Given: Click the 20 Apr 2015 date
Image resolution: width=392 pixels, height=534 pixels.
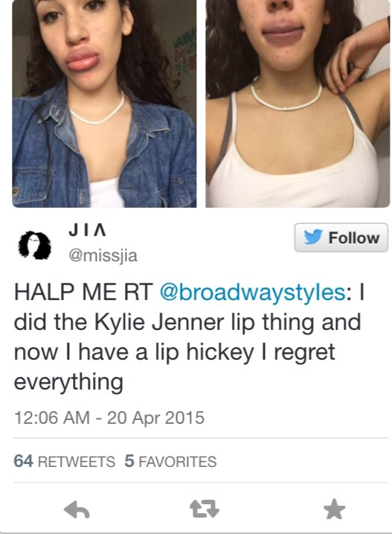Looking at the screenshot, I should [x=156, y=418].
